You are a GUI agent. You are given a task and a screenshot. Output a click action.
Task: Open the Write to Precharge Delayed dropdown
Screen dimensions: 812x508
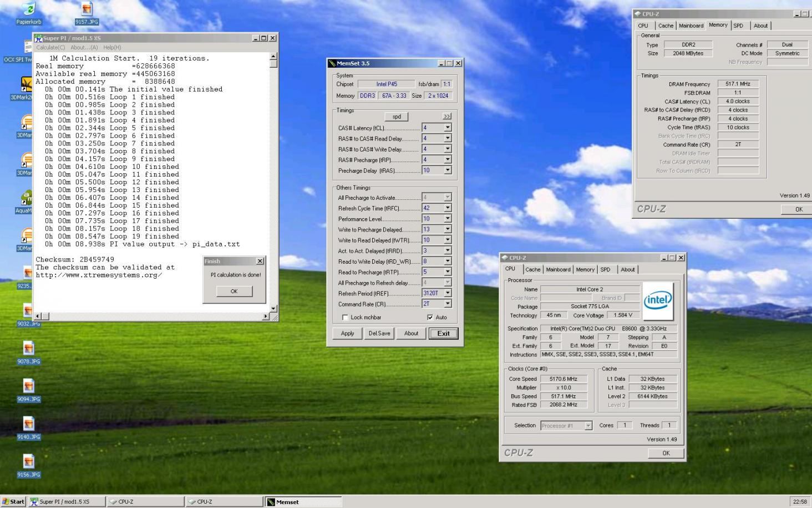pyautogui.click(x=448, y=229)
